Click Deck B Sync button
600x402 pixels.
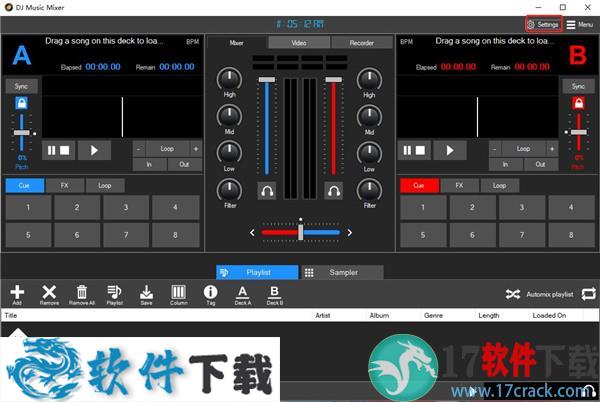coord(578,86)
